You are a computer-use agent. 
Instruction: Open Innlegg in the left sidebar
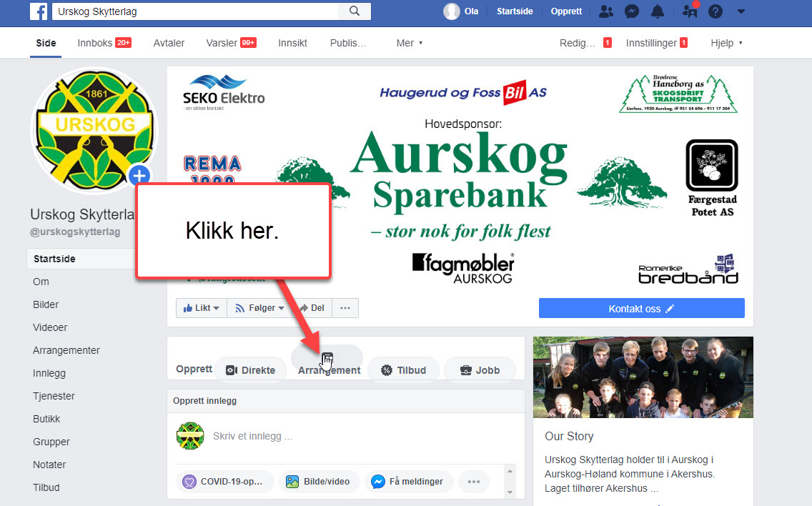coord(49,373)
